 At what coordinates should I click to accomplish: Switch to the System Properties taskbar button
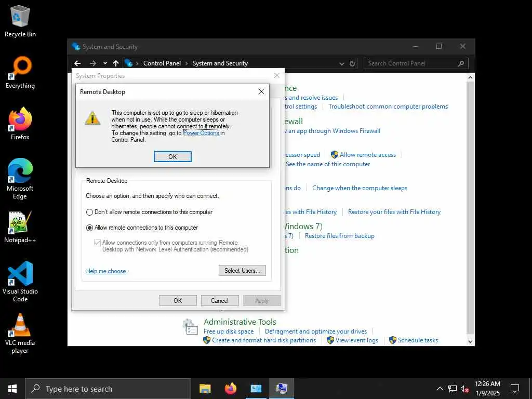(x=282, y=389)
